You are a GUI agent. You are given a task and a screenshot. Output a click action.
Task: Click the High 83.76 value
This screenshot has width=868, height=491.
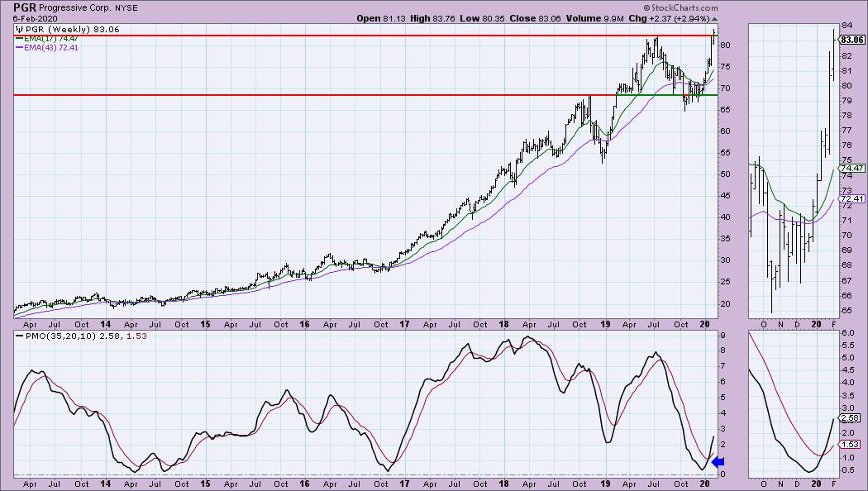click(432, 18)
